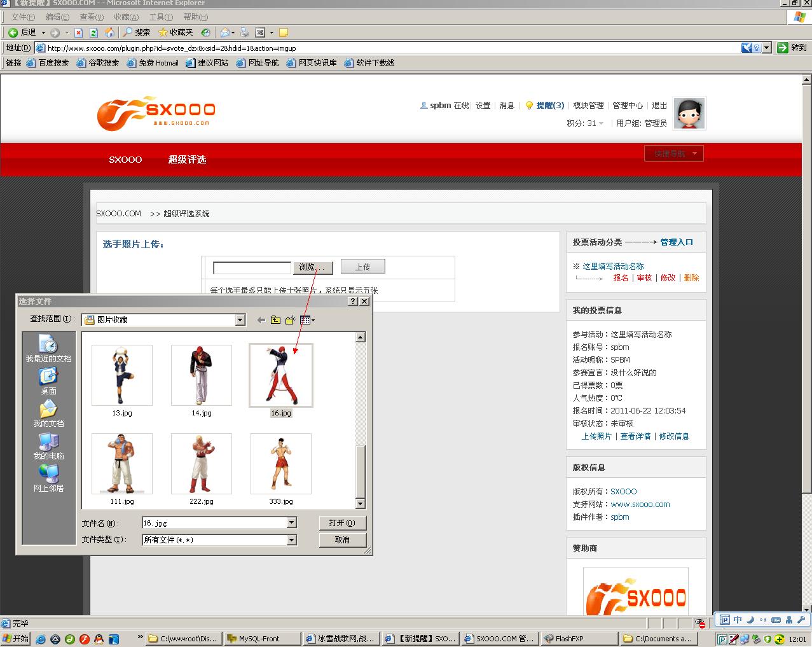812x647 pixels.
Task: Click the 删除 link
Action: tap(691, 278)
